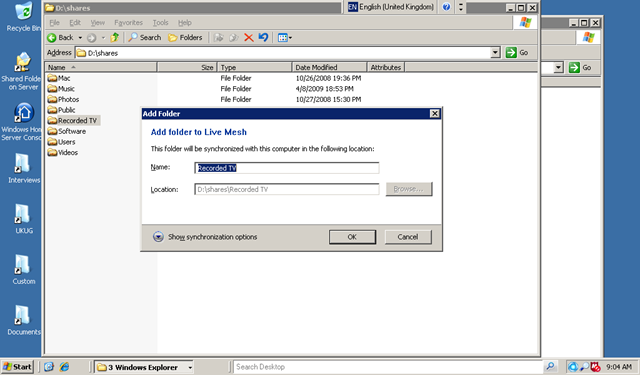The image size is (640, 375).
Task: Open Forward button history dropdown arrow
Action: (103, 38)
